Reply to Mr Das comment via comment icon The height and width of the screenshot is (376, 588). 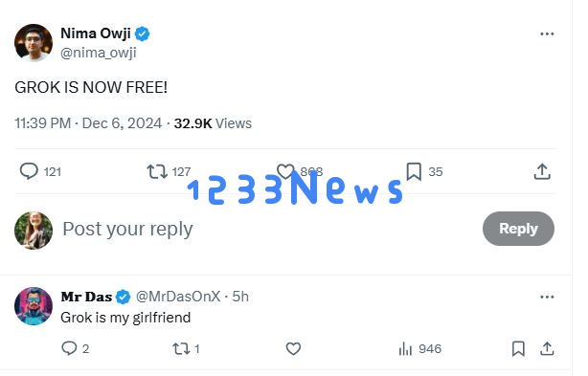(69, 348)
